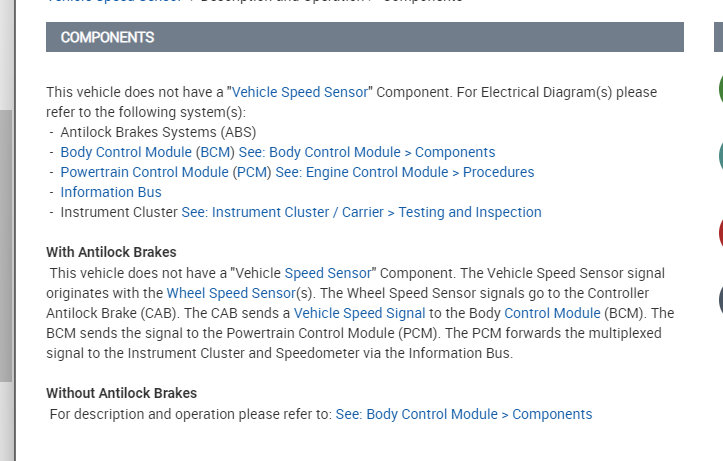Screen dimensions: 723x461
Task: Click the red circle icon at right edge
Action: [720, 232]
